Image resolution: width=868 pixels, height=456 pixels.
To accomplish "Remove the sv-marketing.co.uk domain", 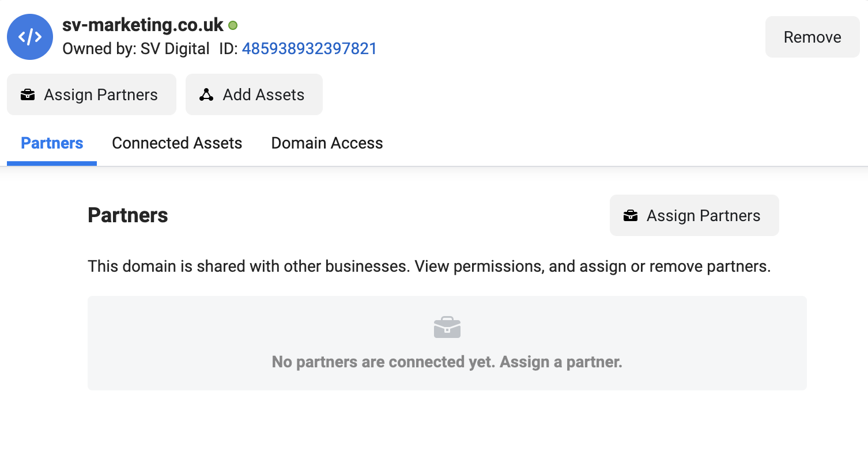I will [812, 37].
